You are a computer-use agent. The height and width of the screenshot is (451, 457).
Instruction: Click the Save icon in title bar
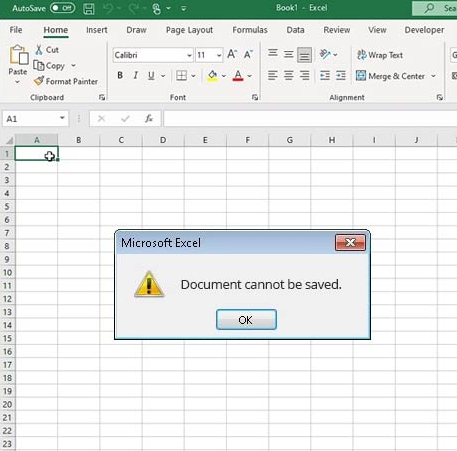click(x=89, y=8)
